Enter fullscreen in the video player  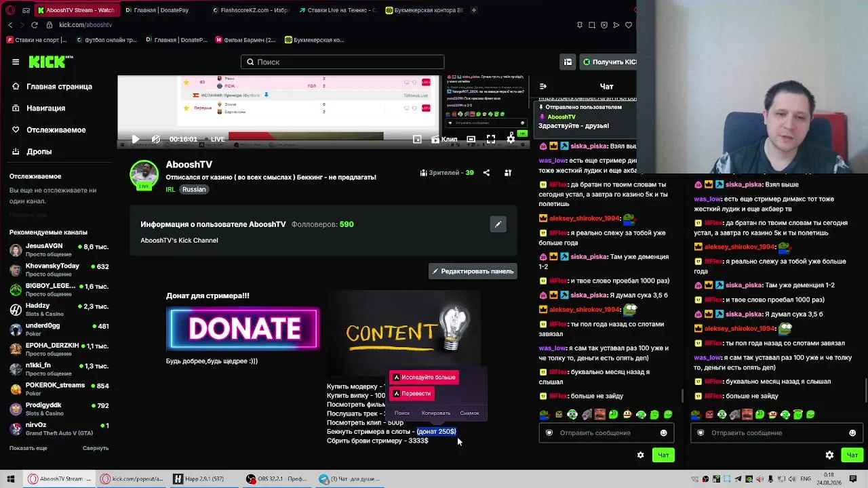[491, 139]
